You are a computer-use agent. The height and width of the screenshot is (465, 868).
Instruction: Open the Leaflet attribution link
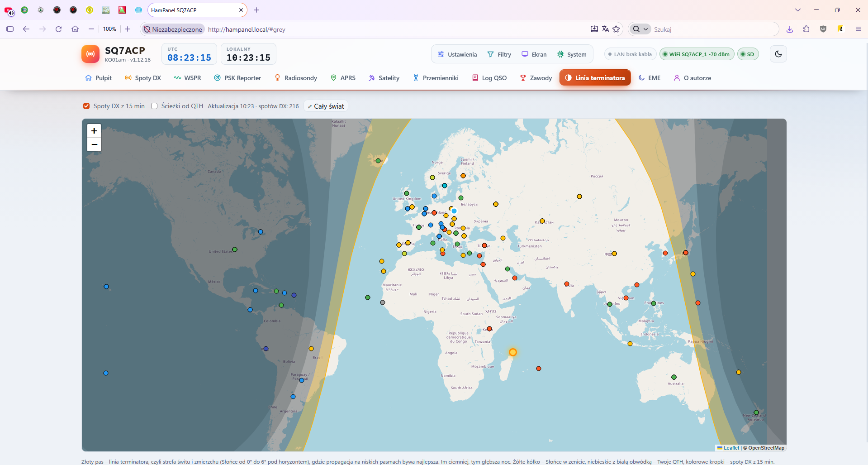(728, 448)
